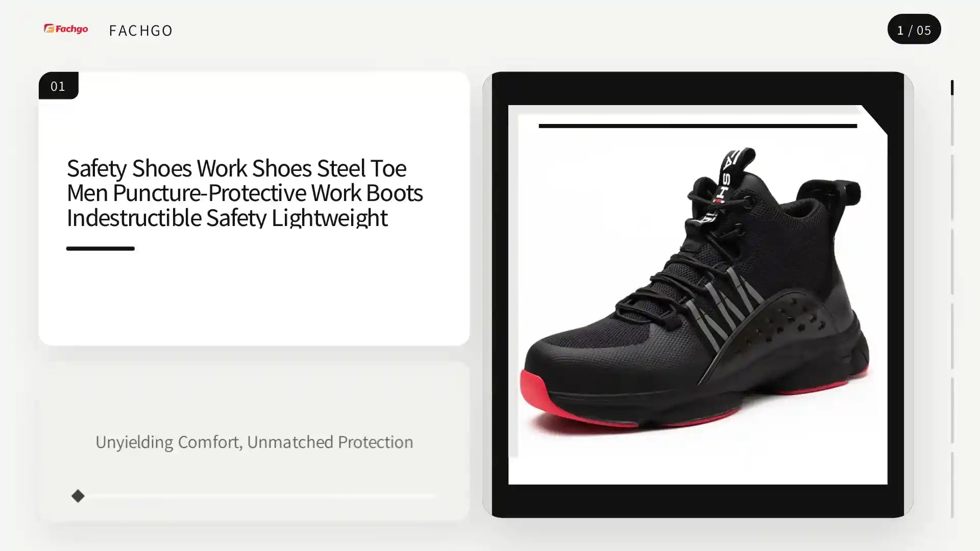Click the 1 / 05 slide counter badge
The image size is (980, 551).
914,29
